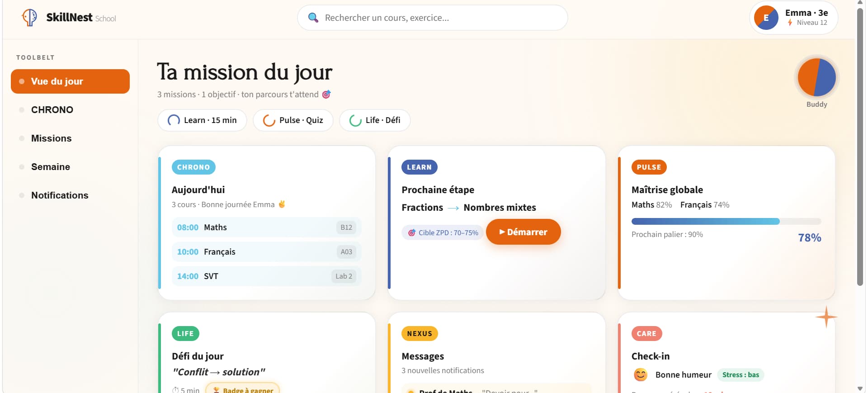Open the 14:00 SVT course row
The width and height of the screenshot is (868, 393).
pos(266,276)
